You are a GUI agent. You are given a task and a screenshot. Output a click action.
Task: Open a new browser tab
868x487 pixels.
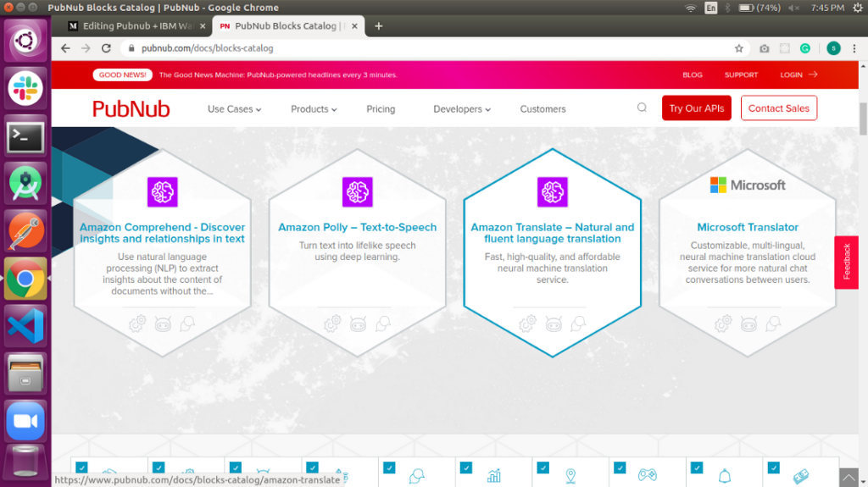379,26
